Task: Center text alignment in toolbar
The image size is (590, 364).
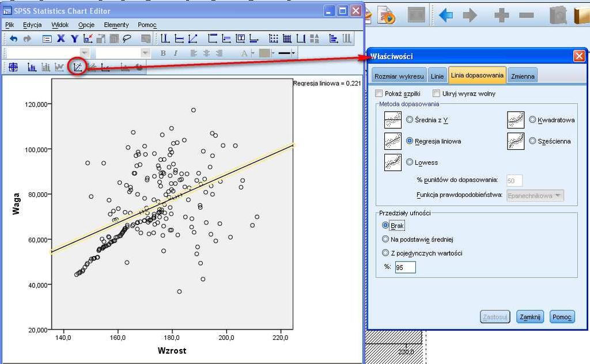Action: (x=206, y=54)
